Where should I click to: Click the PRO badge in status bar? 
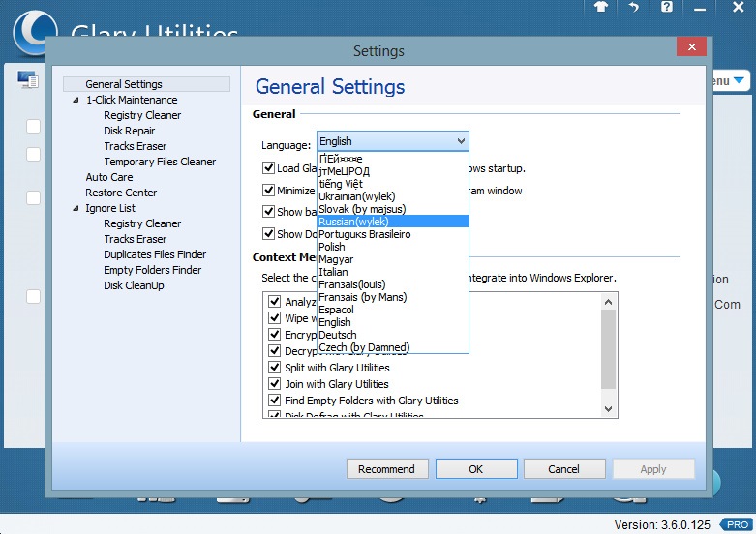click(x=739, y=524)
